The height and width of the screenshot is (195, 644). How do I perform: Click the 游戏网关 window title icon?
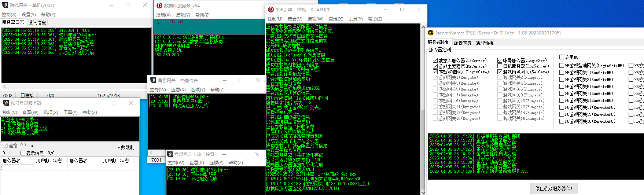coord(5,5)
